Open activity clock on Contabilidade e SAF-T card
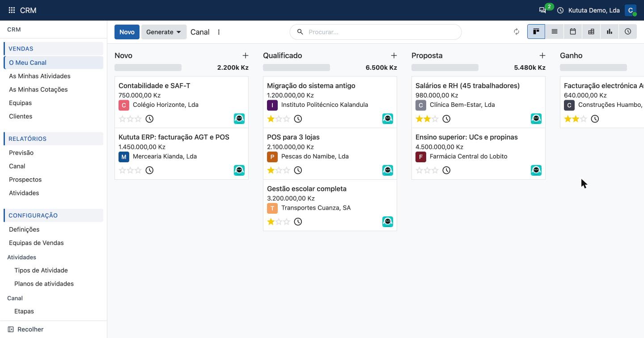644x338 pixels. tap(149, 119)
